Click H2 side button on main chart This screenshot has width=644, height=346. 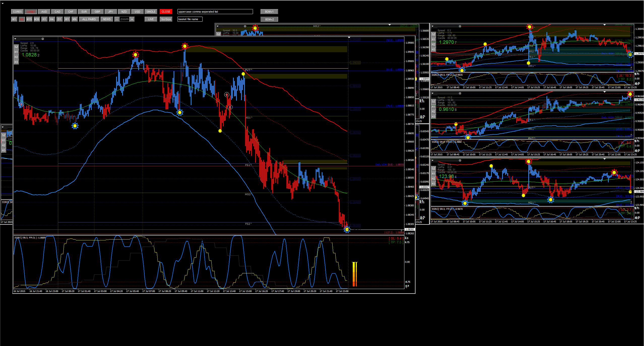coord(16,57)
